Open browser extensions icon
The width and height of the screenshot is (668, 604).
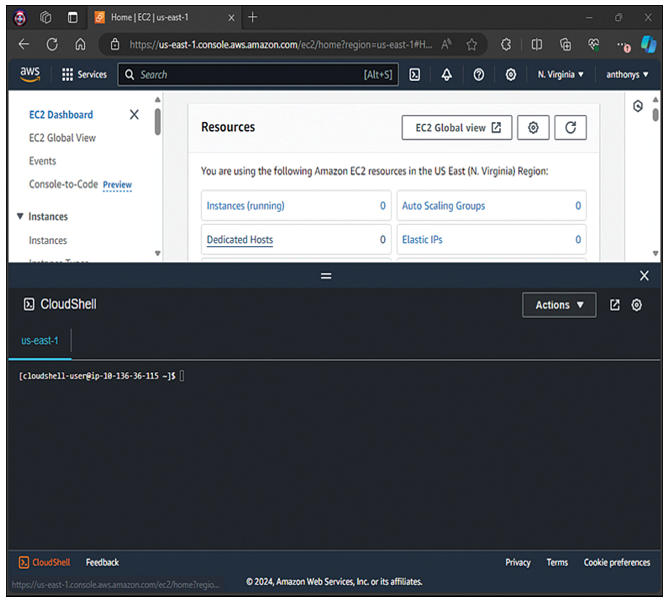(506, 44)
